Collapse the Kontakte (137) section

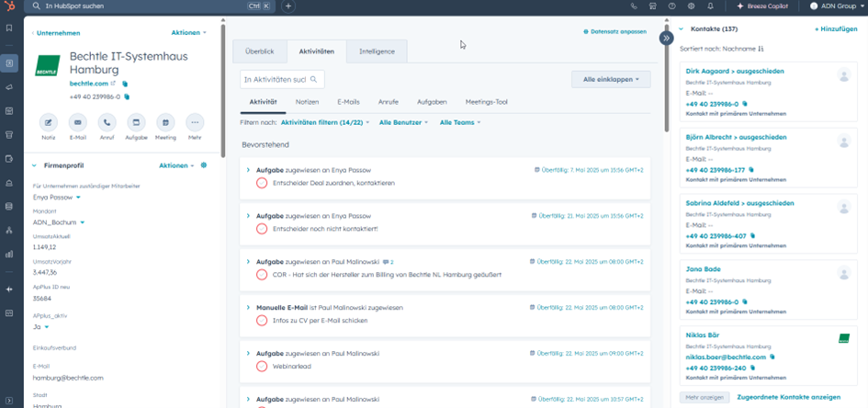[682, 28]
